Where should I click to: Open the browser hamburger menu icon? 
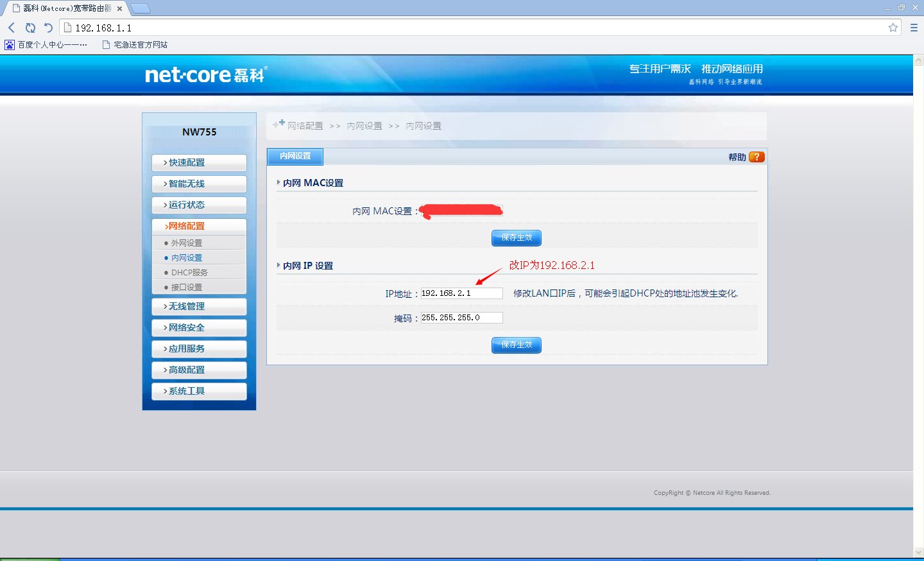point(914,28)
